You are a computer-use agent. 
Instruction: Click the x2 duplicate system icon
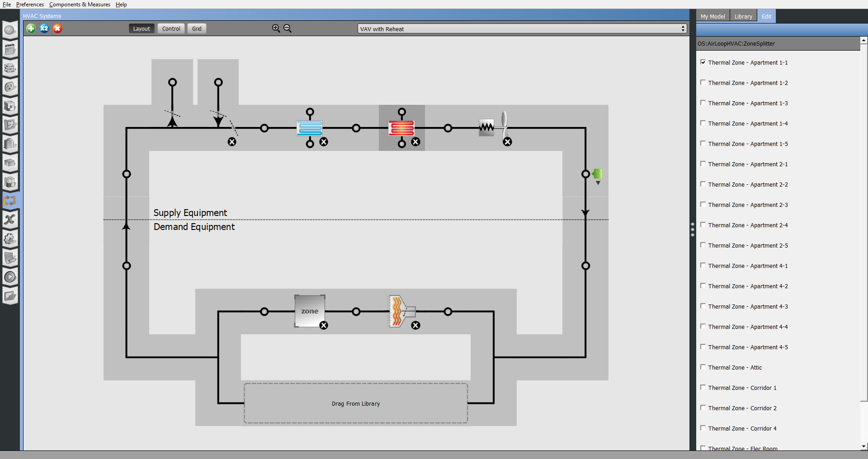click(44, 28)
